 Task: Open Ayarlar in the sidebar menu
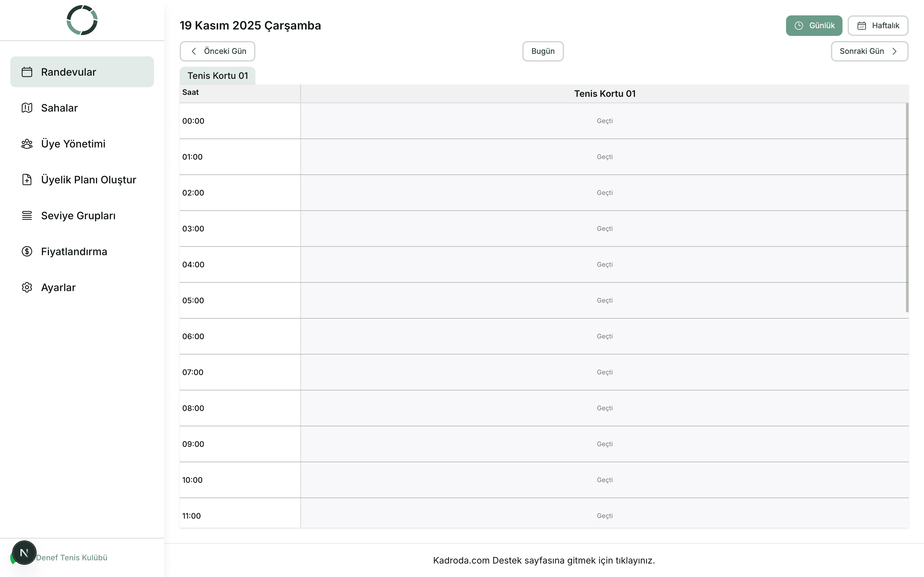58,287
